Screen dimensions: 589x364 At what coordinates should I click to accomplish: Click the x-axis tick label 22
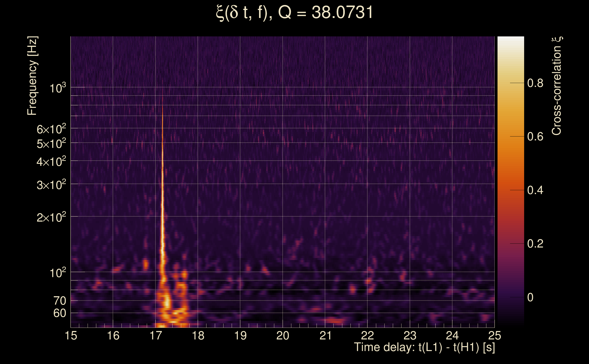(x=367, y=336)
